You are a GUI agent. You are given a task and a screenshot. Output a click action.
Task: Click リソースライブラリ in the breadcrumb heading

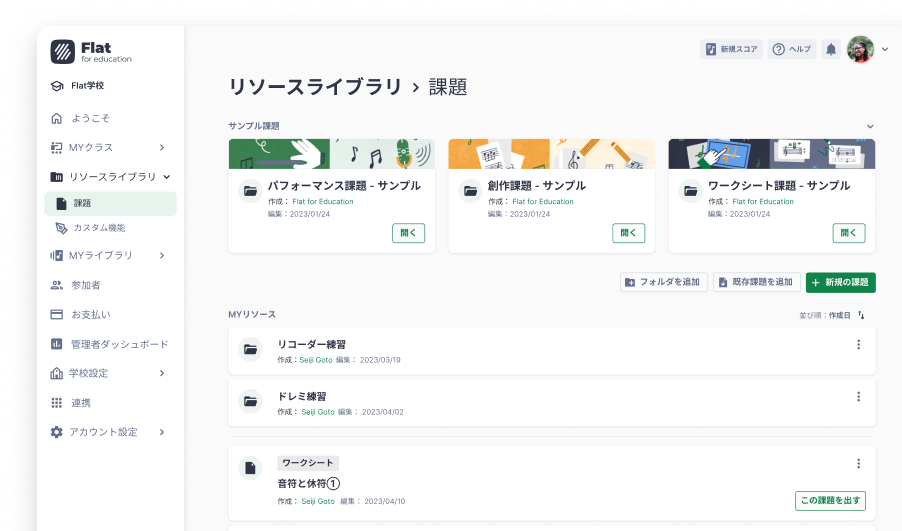[315, 87]
